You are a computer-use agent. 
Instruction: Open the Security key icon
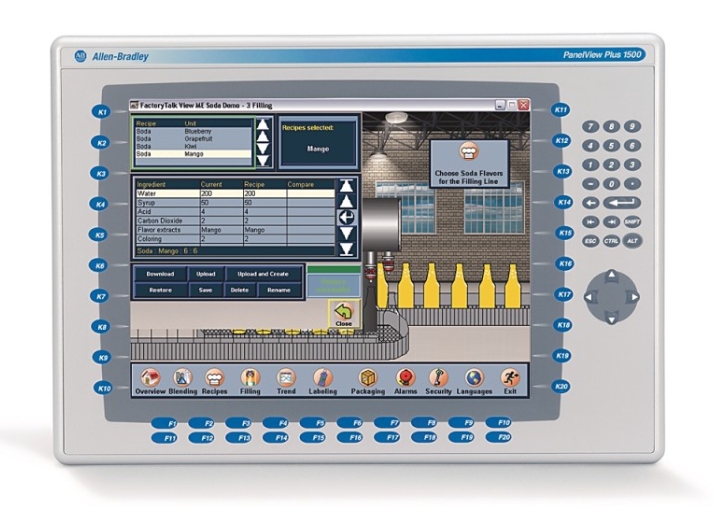point(438,377)
